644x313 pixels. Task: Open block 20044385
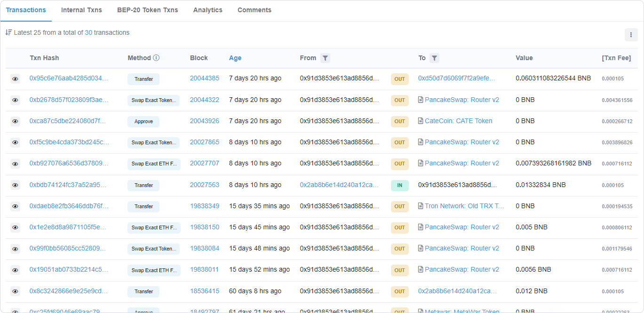(x=205, y=78)
